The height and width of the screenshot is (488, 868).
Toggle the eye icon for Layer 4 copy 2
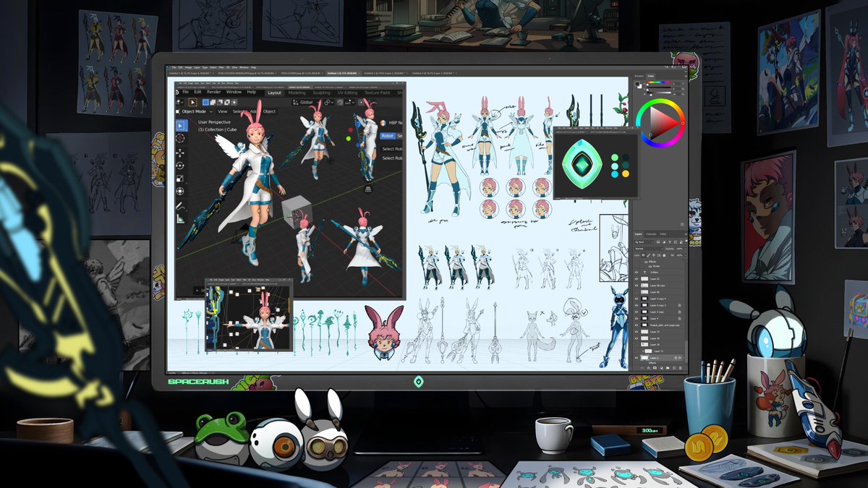point(637,305)
